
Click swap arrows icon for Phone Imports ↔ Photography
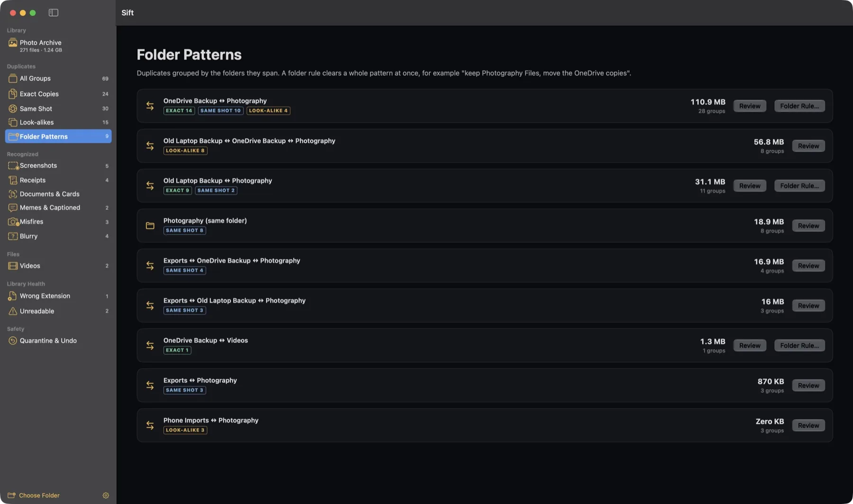coord(150,425)
